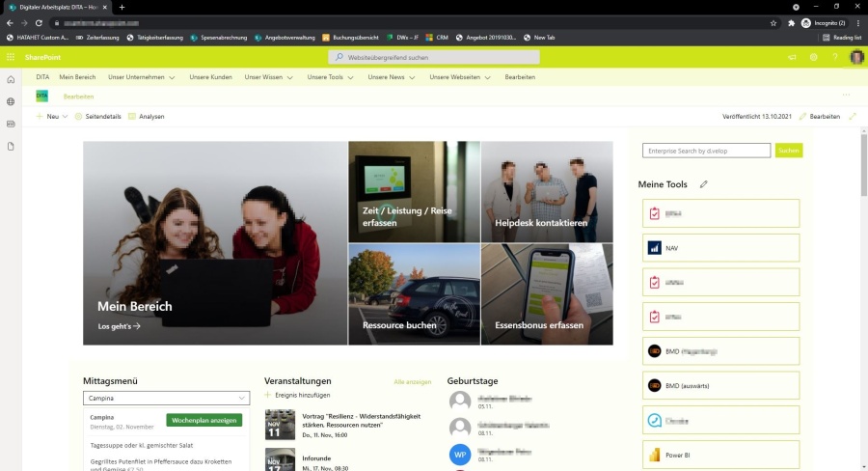The width and height of the screenshot is (868, 471).
Task: Open the Incognito profile indicator
Action: click(824, 23)
